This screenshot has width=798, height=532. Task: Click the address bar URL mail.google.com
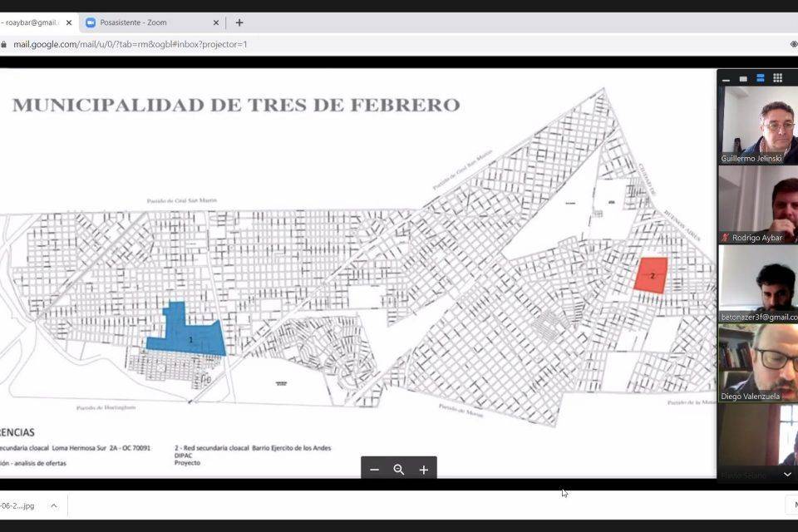pos(131,44)
